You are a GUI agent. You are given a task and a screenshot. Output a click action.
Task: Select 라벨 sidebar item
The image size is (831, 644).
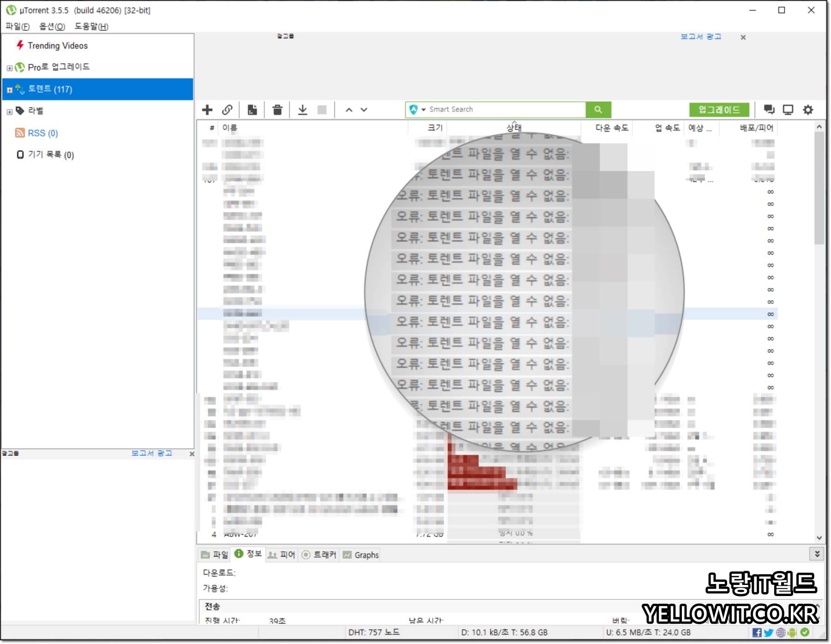point(36,111)
